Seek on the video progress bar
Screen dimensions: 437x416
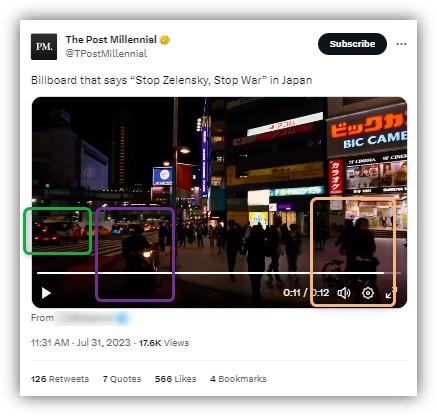point(219,273)
